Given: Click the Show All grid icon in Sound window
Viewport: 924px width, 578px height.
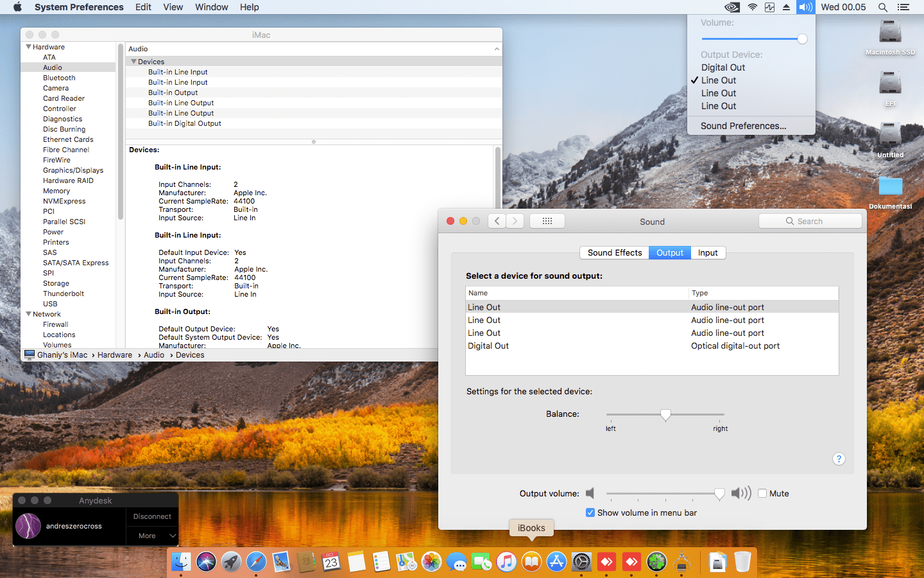Looking at the screenshot, I should (547, 221).
